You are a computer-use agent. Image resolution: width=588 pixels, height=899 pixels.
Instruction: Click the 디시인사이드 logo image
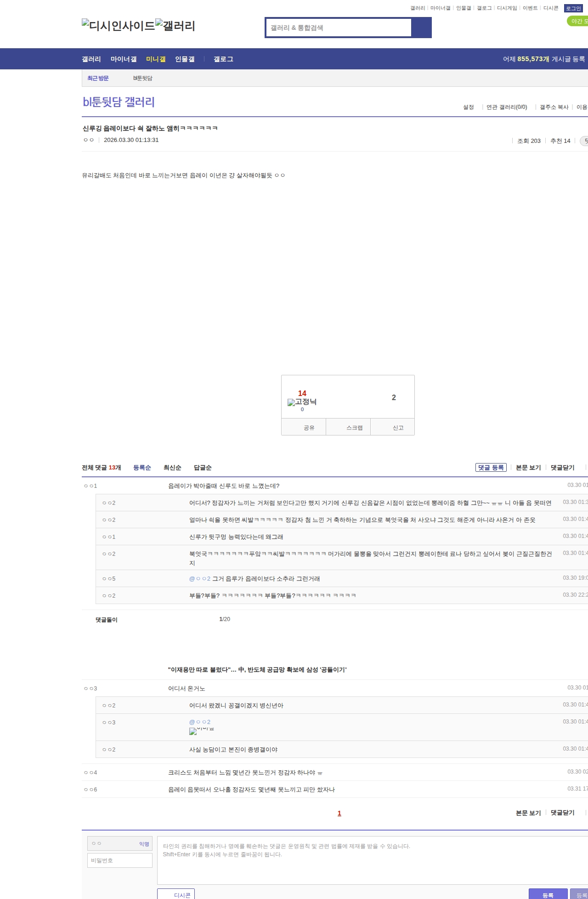coord(119,26)
